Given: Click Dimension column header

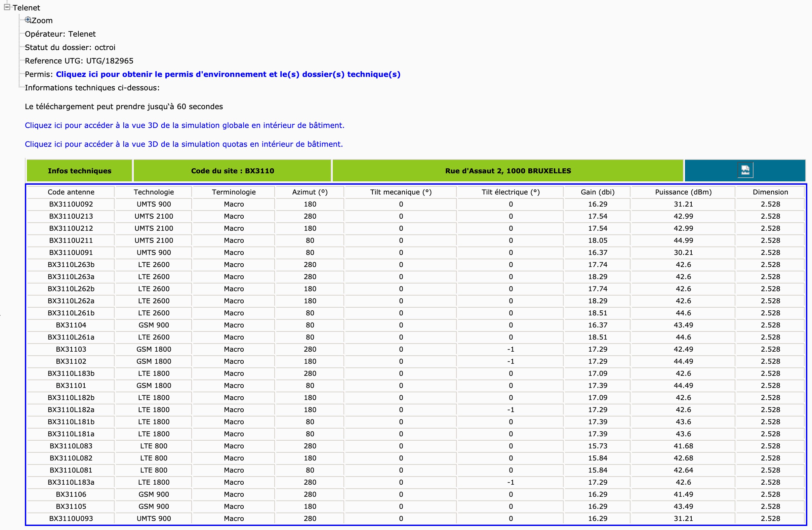Looking at the screenshot, I should click(x=770, y=192).
